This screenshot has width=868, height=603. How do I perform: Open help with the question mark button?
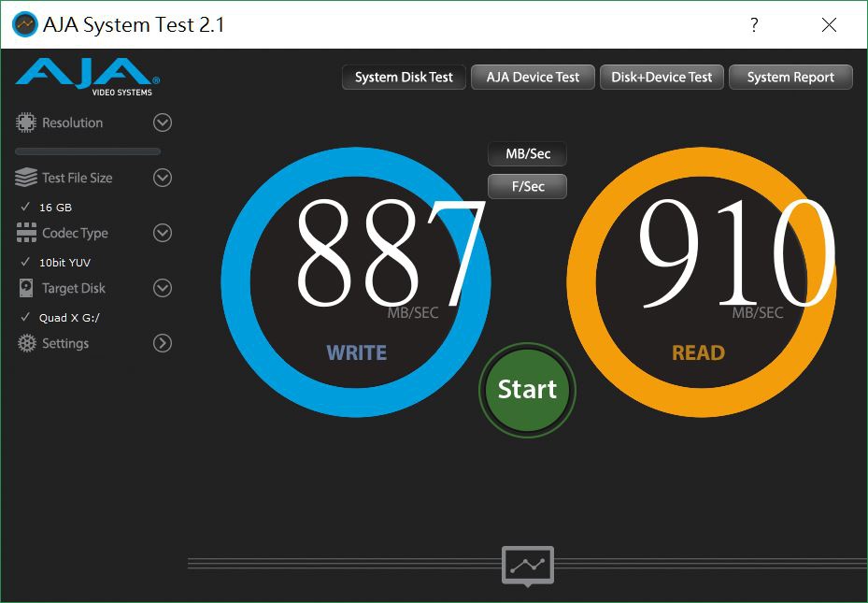point(754,25)
